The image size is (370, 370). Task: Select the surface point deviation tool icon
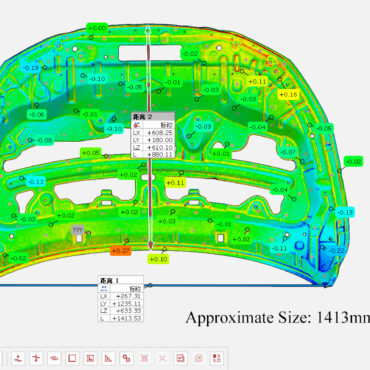pos(18,358)
